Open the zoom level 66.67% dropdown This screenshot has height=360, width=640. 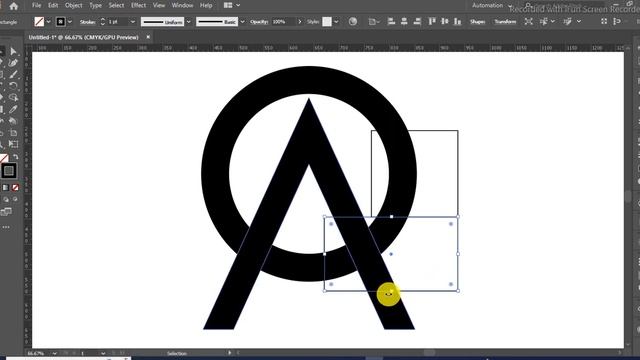54,353
